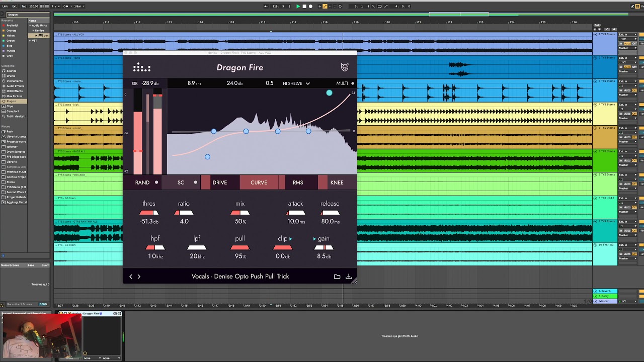Click the Set locator button

point(597,25)
